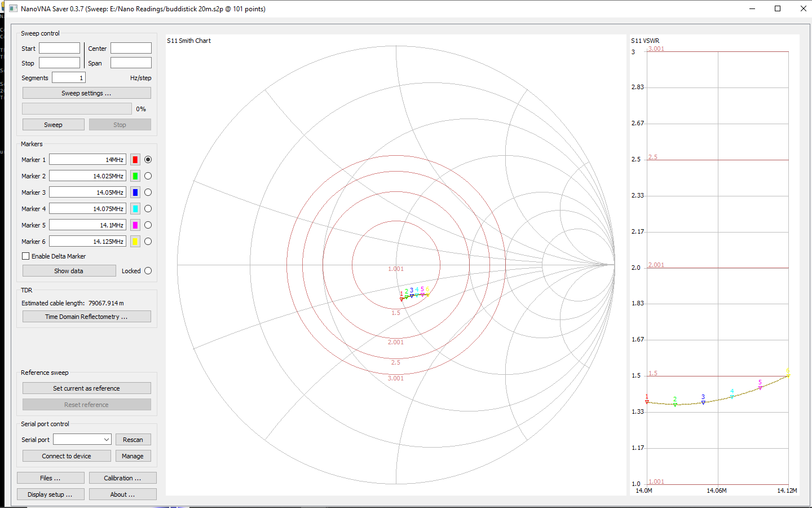Click Connect to device button
This screenshot has width=812, height=508.
click(67, 456)
